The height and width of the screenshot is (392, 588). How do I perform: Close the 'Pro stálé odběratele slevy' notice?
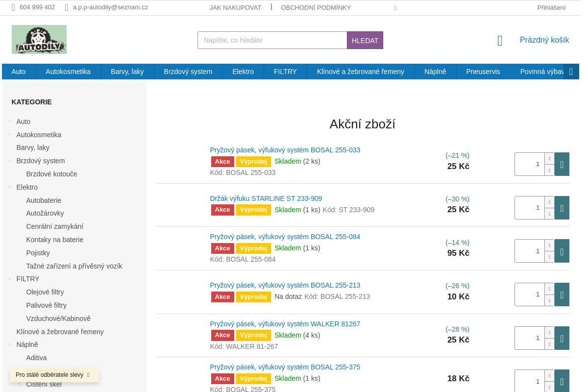coord(88,375)
